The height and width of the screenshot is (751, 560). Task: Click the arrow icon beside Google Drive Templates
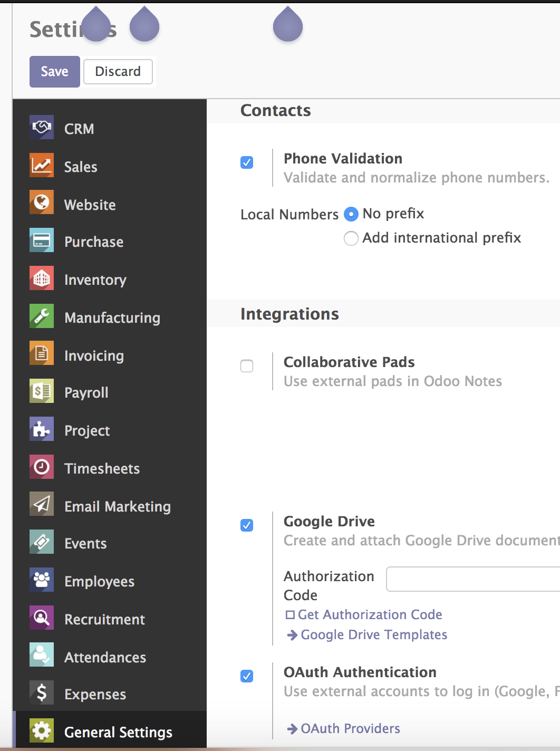pos(292,635)
